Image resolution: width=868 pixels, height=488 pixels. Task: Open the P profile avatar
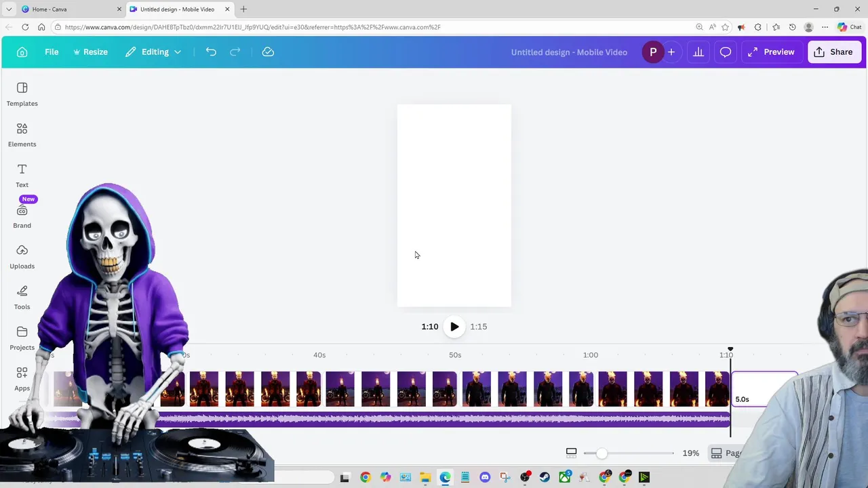pyautogui.click(x=653, y=52)
